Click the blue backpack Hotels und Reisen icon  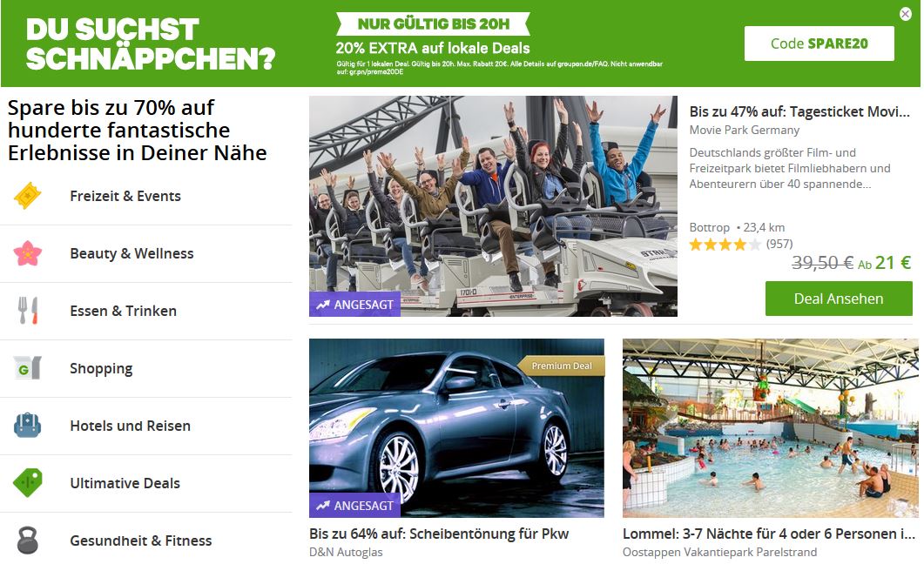pyautogui.click(x=28, y=425)
